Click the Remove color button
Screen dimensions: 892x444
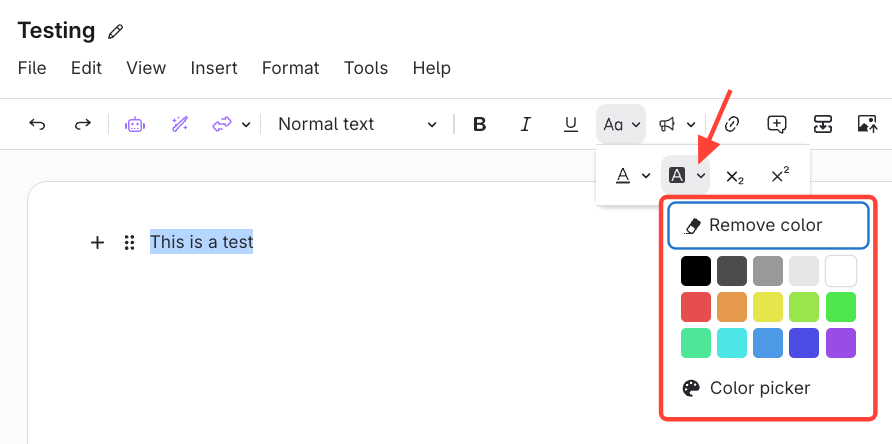767,226
